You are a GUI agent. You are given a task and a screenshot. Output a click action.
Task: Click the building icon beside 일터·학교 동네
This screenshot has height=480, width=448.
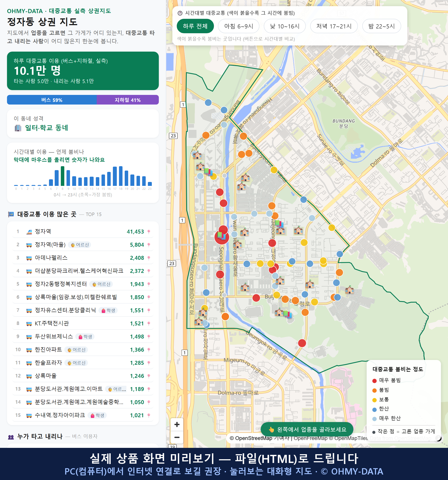pyautogui.click(x=18, y=128)
